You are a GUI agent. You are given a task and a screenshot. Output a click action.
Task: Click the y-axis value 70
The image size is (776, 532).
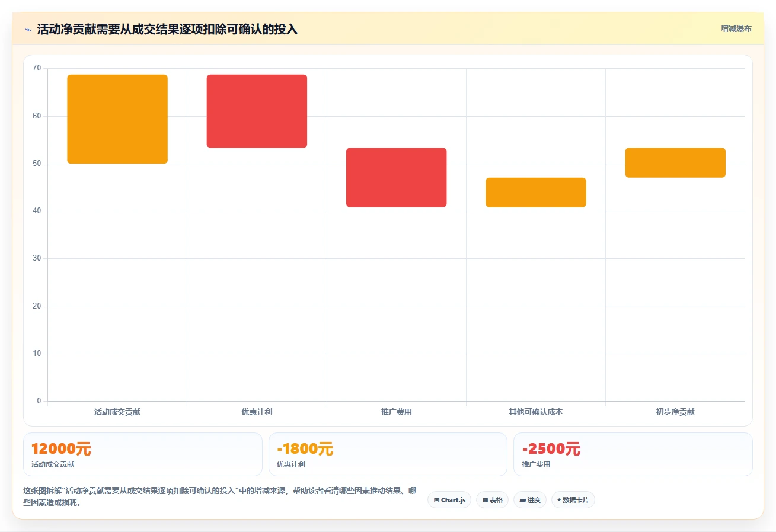[37, 68]
